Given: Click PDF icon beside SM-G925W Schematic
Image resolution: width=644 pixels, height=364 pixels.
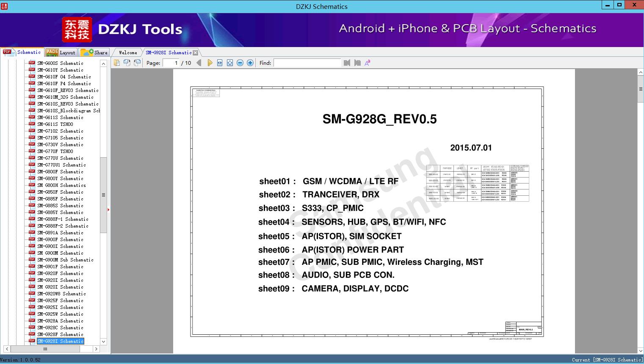Looking at the screenshot, I should (32, 314).
